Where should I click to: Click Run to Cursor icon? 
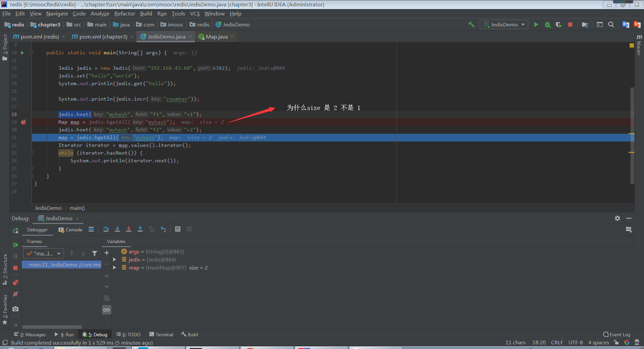point(163,229)
